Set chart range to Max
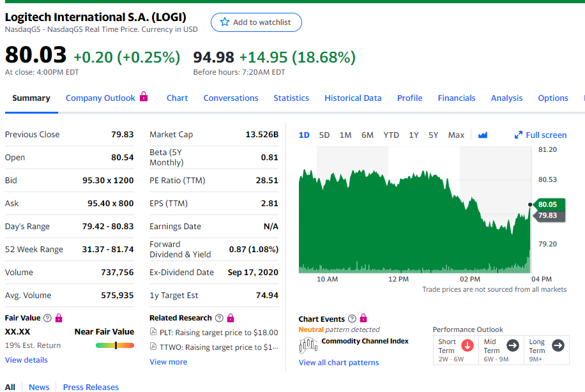This screenshot has width=585, height=392. tap(456, 135)
